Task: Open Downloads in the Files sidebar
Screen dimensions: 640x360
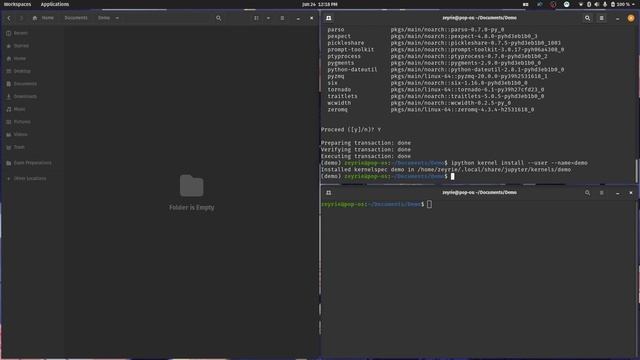Action: pos(32,96)
